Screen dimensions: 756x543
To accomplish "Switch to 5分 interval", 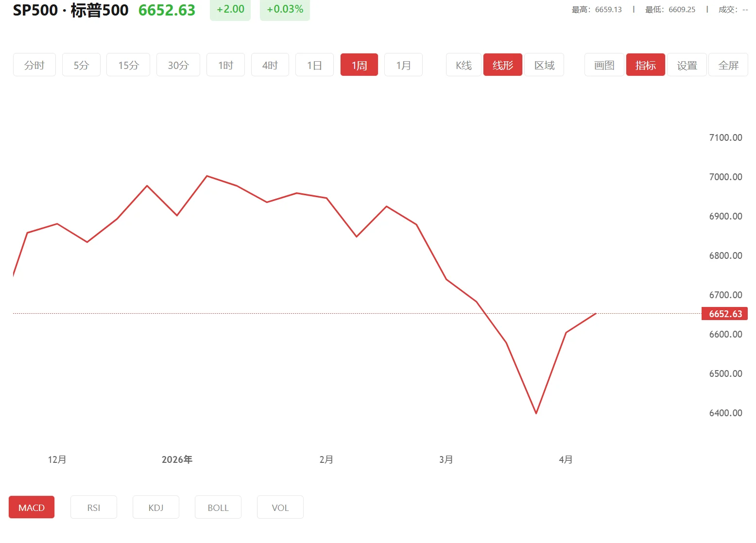I will (81, 65).
